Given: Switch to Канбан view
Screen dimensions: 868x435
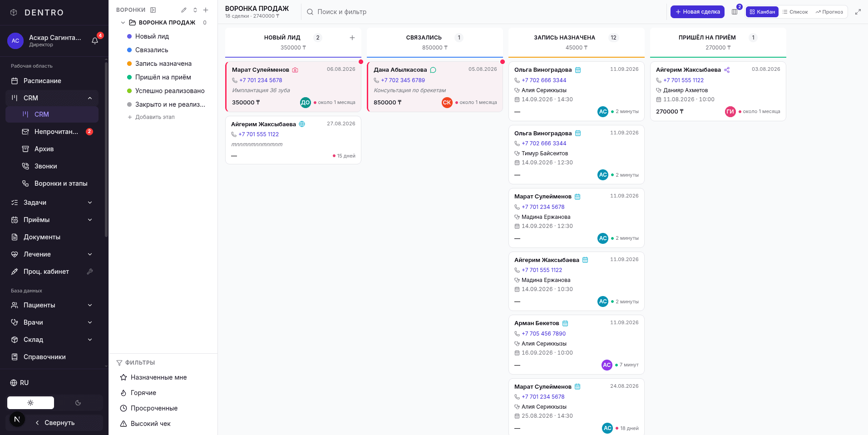Looking at the screenshot, I should click(762, 12).
